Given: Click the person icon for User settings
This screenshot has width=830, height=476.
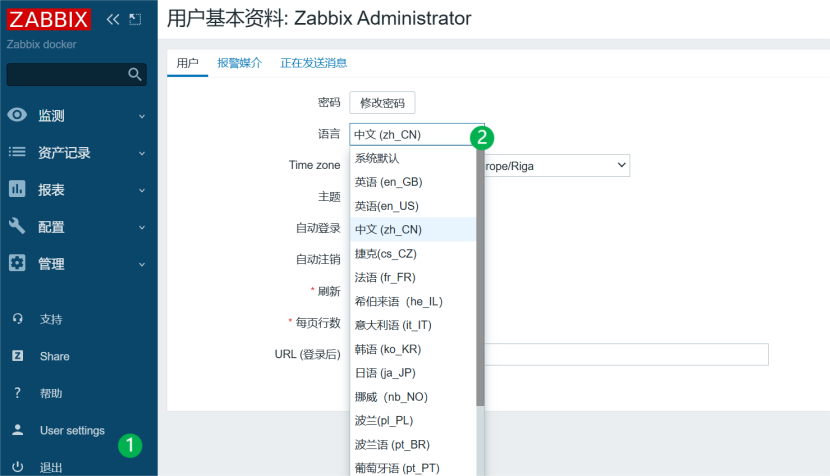Looking at the screenshot, I should 17,430.
